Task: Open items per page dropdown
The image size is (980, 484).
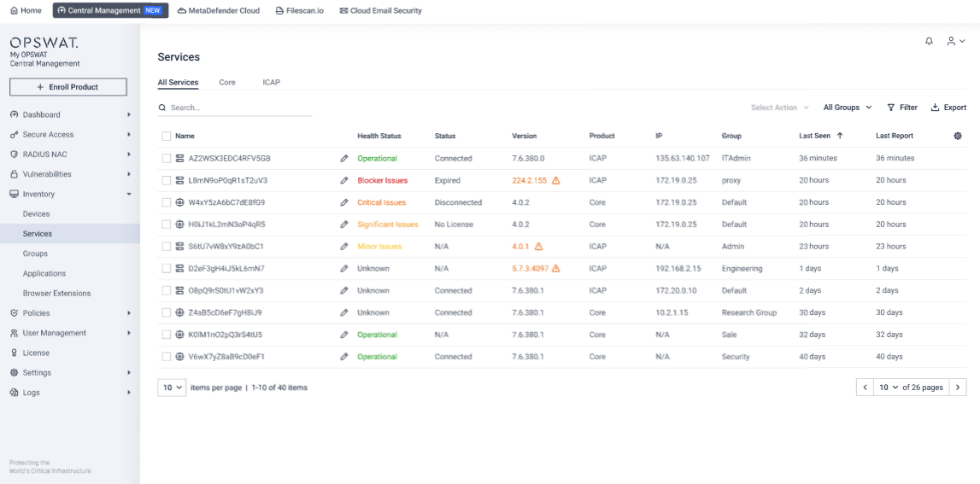Action: (x=172, y=388)
